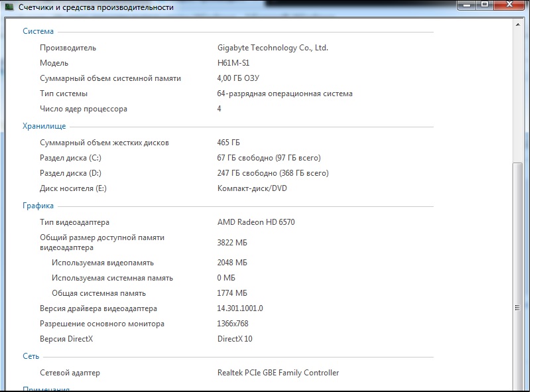The image size is (543, 392).
Task: Click the 1366x768 monitor resolution value
Action: [233, 324]
